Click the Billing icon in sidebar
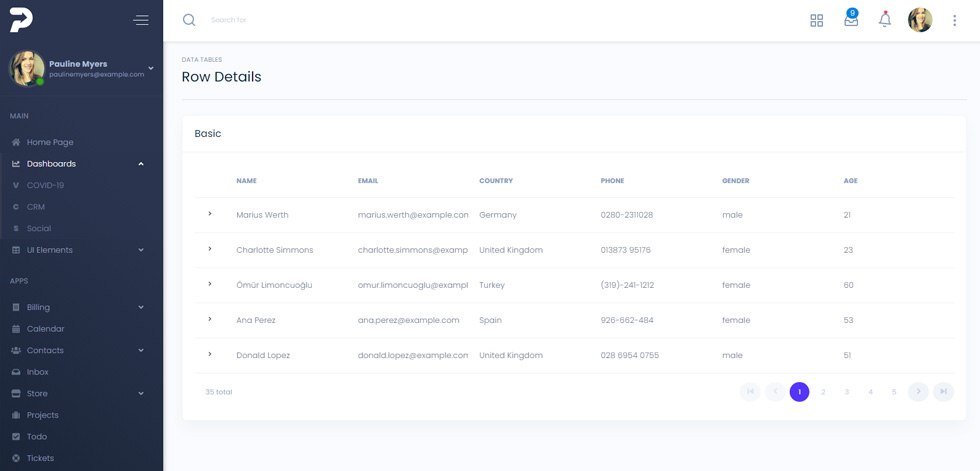 tap(16, 307)
